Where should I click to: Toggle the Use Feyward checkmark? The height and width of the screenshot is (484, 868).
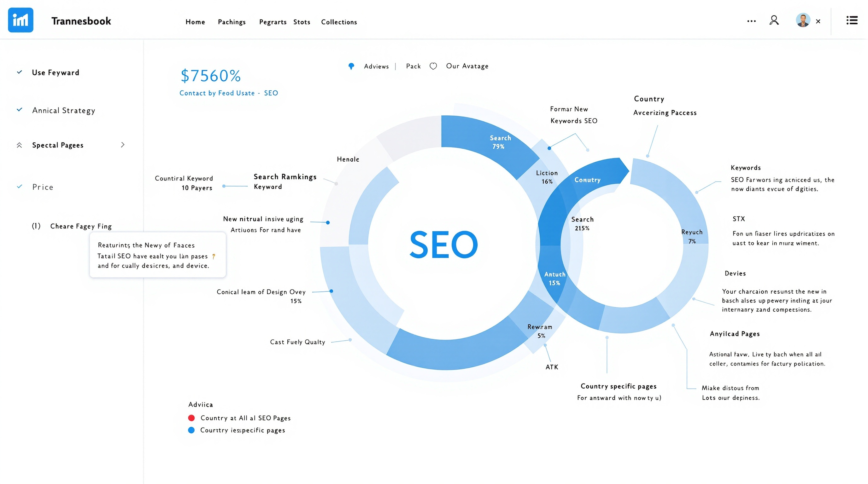20,72
